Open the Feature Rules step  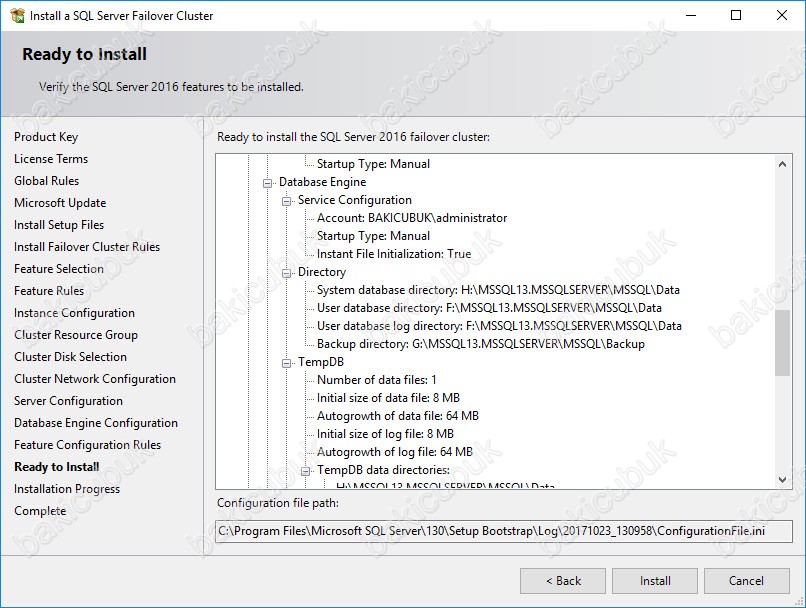(x=49, y=291)
